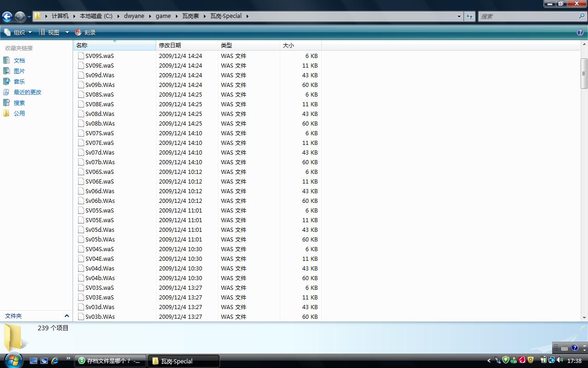
Task: Select the 音乐 favorite link icon
Action: [x=6, y=81]
